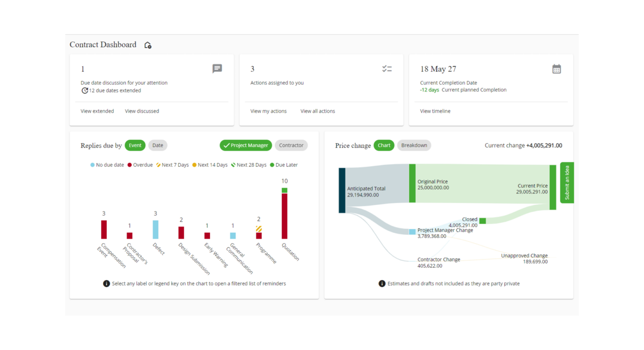The height and width of the screenshot is (350, 644).
Task: Click the Quotation bar count 10
Action: click(285, 181)
